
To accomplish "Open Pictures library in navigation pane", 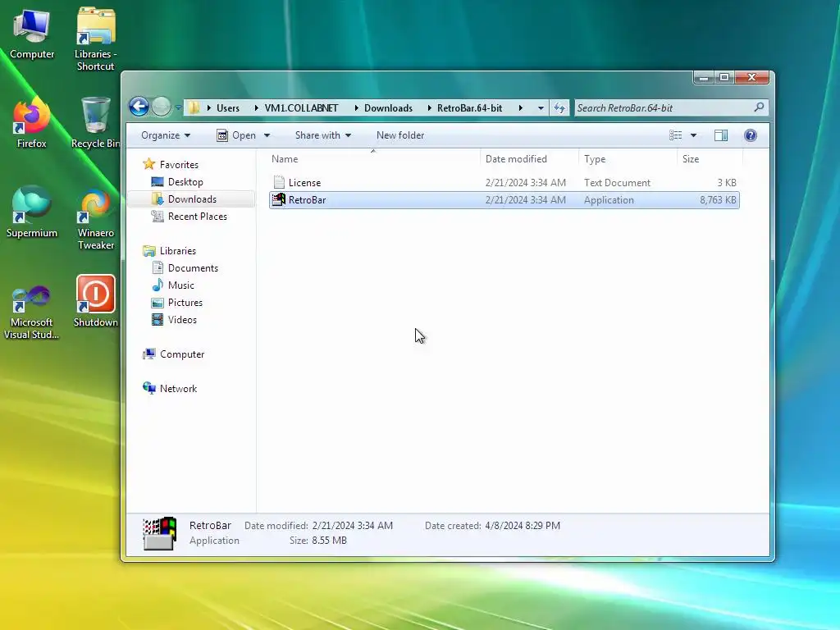I will [x=185, y=302].
